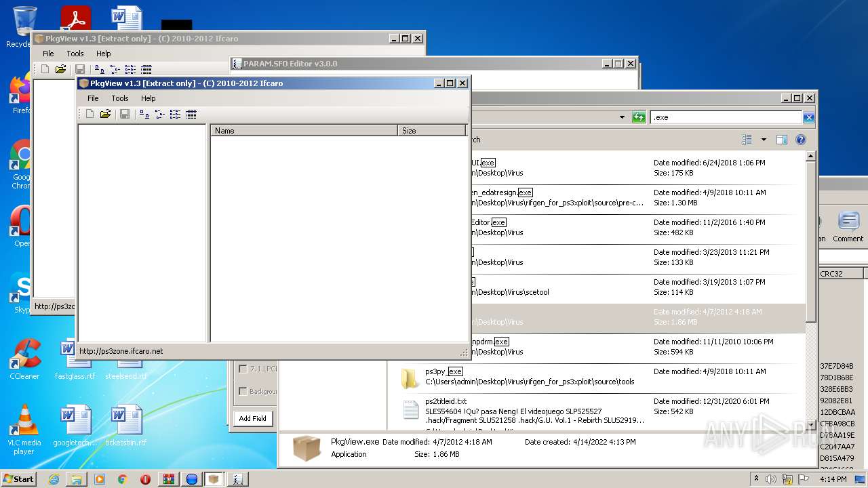868x488 pixels.
Task: Clear the .exe search with X button
Action: (x=808, y=117)
